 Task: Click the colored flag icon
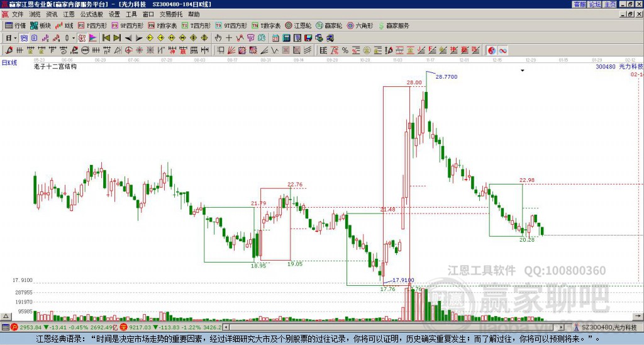(x=93, y=38)
